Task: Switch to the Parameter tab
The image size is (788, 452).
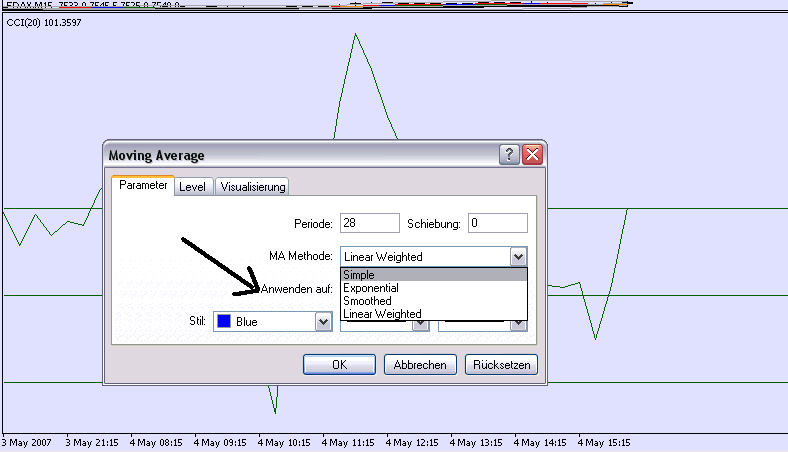Action: tap(143, 186)
